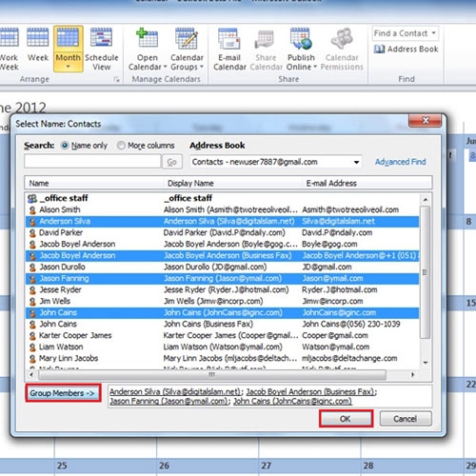The height and width of the screenshot is (476, 476).
Task: Select John Cains Business Fax row
Action: click(x=222, y=325)
